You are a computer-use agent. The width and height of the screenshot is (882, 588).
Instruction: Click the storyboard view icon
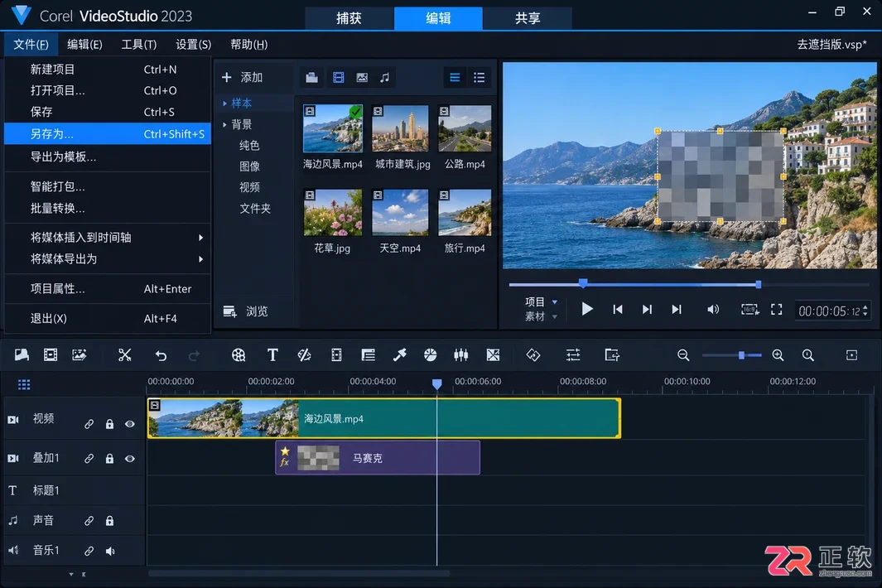point(22,355)
